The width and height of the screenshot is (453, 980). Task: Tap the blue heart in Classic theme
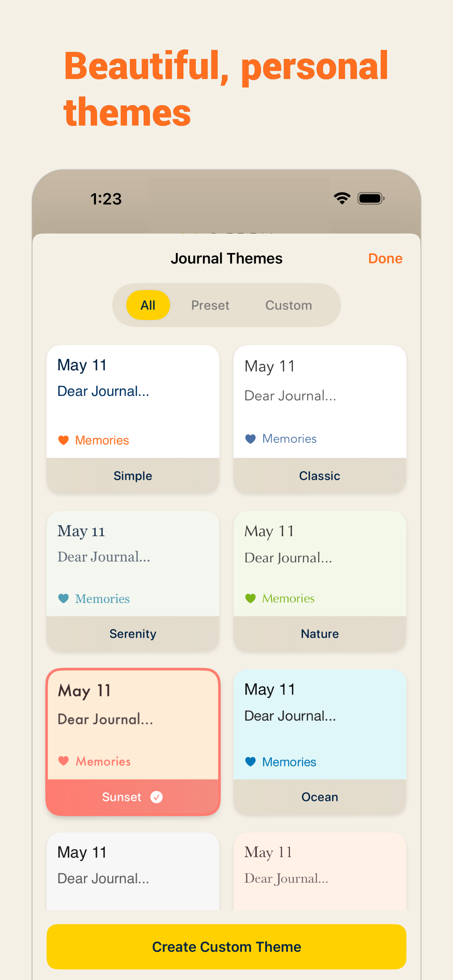click(x=250, y=439)
